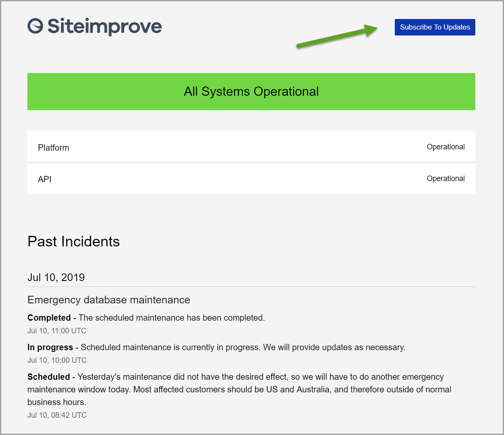Click the Jul 10, 11:00 UTC timestamp
The image size is (504, 435).
(57, 331)
